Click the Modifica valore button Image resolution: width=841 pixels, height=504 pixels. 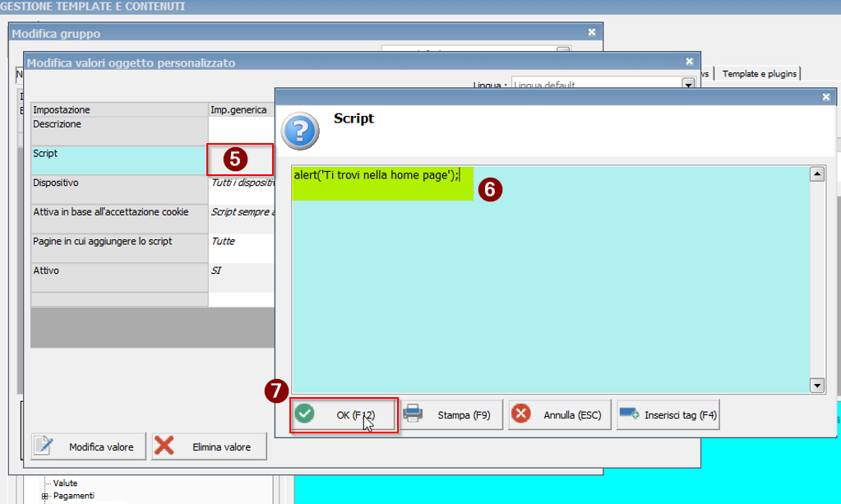pos(88,446)
